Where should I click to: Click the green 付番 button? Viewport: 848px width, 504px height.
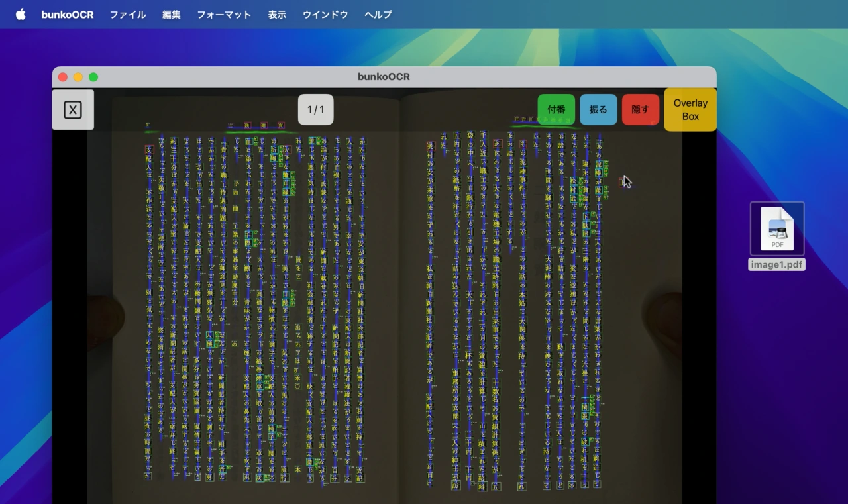556,110
